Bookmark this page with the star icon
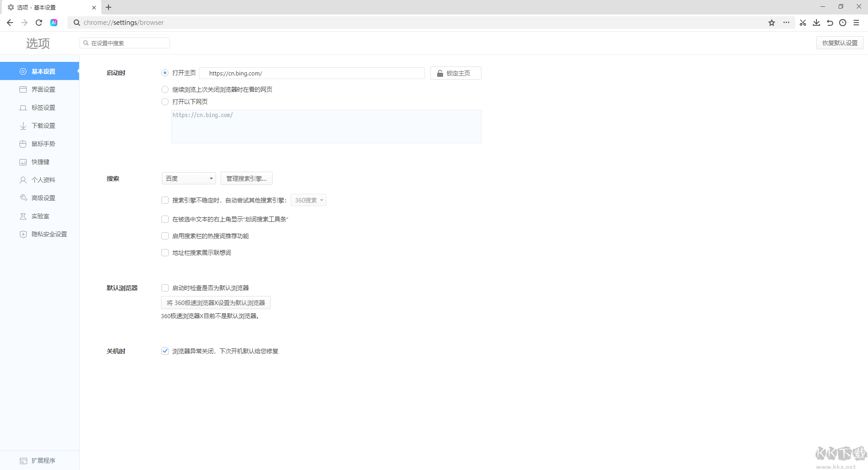Viewport: 868px width, 470px height. (772, 23)
